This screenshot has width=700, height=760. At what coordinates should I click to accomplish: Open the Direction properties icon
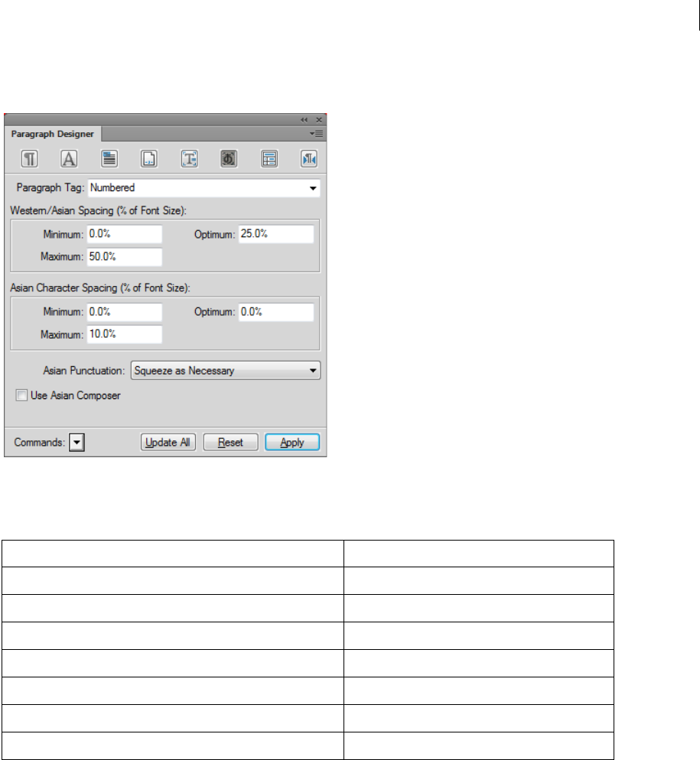(x=309, y=158)
